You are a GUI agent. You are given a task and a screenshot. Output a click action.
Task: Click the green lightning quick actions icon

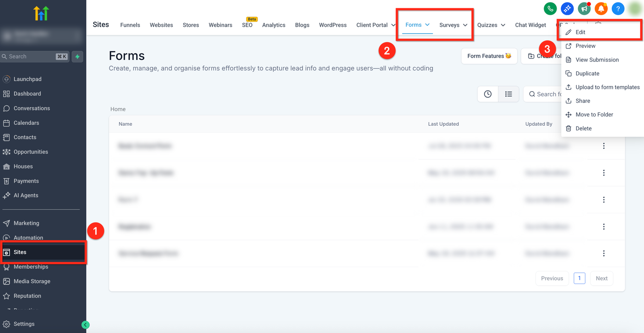click(77, 57)
